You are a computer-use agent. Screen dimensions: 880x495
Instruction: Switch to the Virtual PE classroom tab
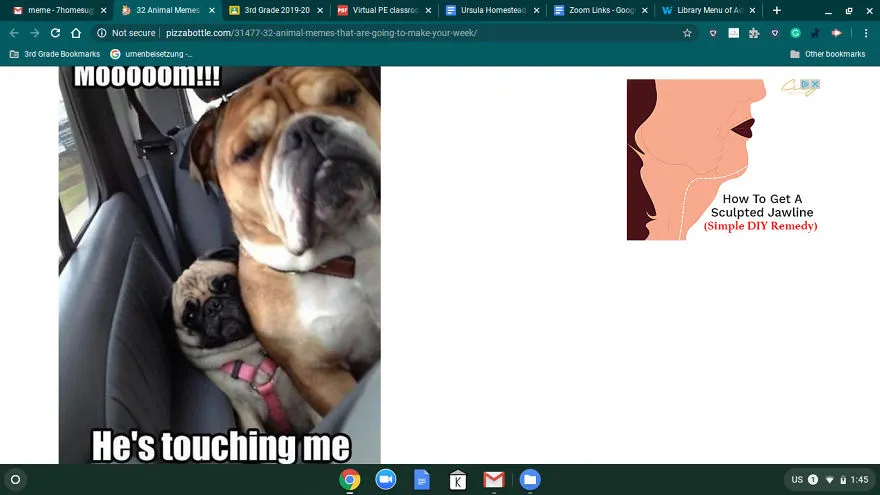(384, 10)
